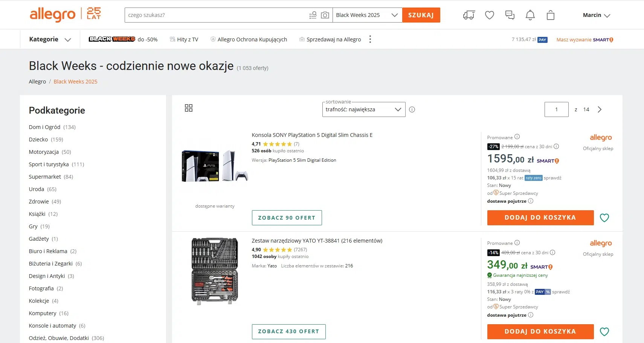Click the czego szukasz search field
Screen dimensions: 644x343
pos(217,15)
